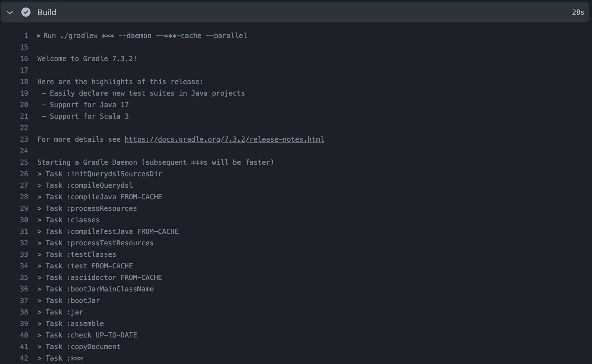Click 'Task :compileJava FROM-CACHE' line
This screenshot has height=364, width=592.
click(100, 197)
